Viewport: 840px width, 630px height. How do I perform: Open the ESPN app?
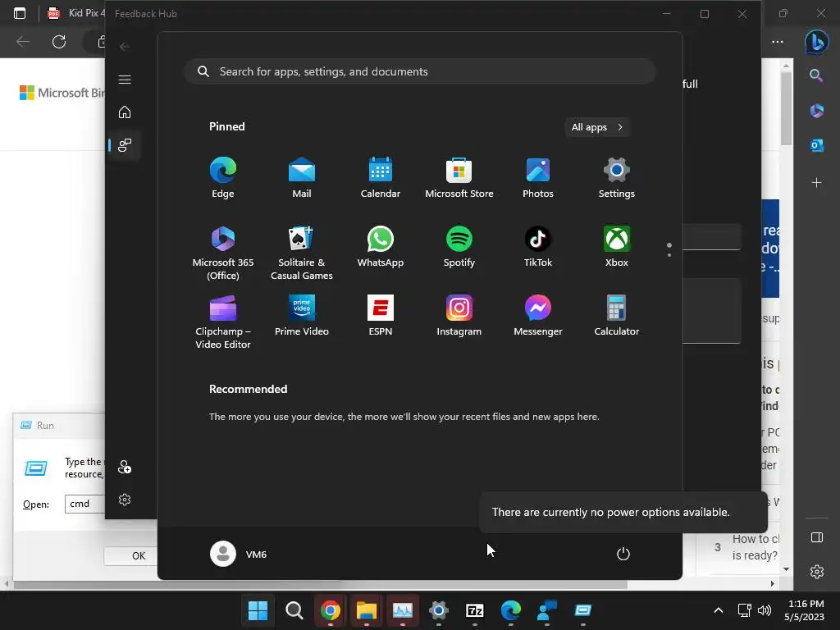pyautogui.click(x=381, y=316)
